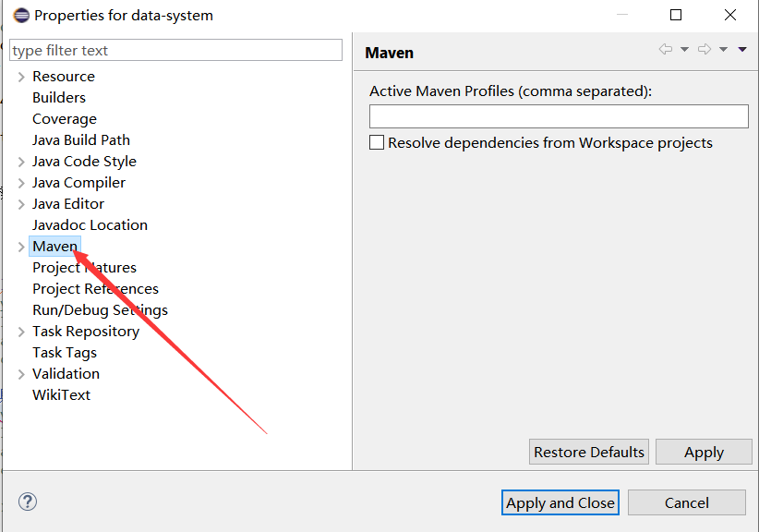Click the forward navigation arrow

tap(705, 49)
